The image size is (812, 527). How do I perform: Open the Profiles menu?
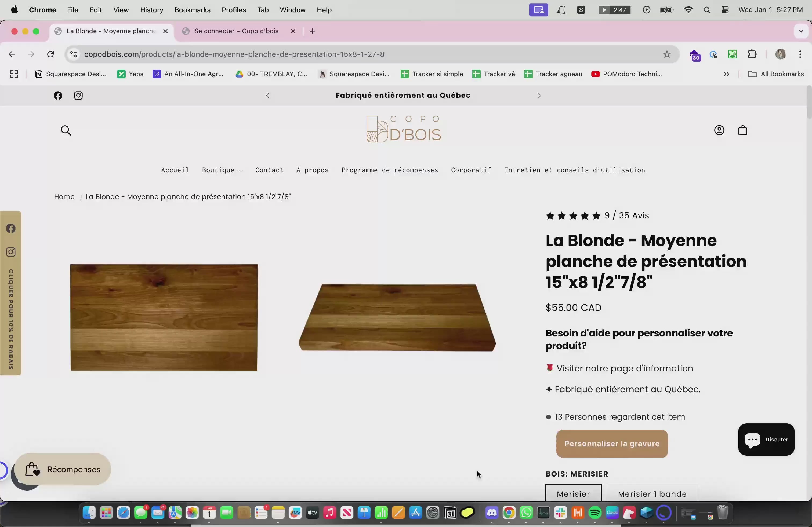[x=234, y=10]
